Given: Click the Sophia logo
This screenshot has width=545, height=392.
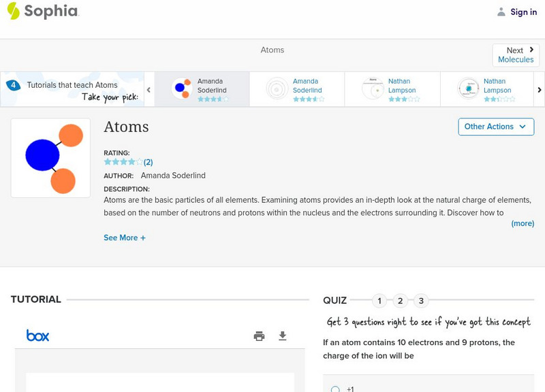Looking at the screenshot, I should coord(42,12).
